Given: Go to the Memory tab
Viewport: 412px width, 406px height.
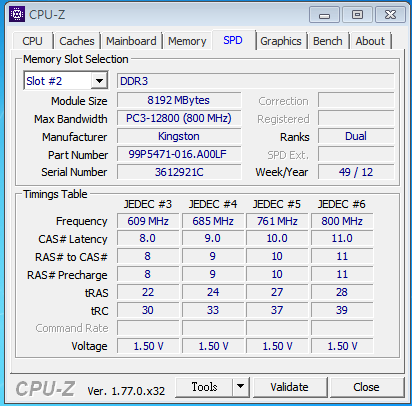Looking at the screenshot, I should pyautogui.click(x=187, y=41).
